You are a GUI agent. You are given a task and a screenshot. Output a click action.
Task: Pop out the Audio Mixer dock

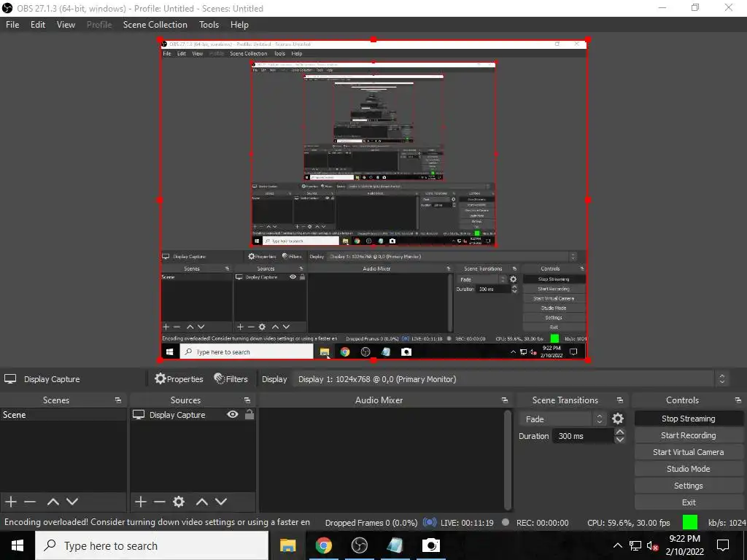(x=505, y=400)
